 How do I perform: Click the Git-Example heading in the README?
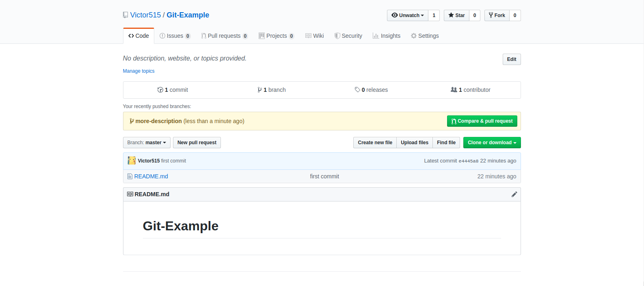pyautogui.click(x=181, y=226)
